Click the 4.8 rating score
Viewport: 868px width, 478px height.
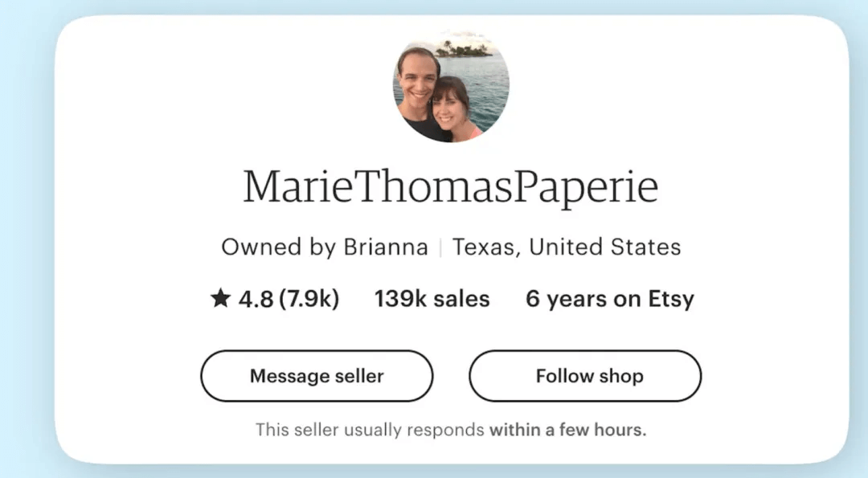point(256,300)
